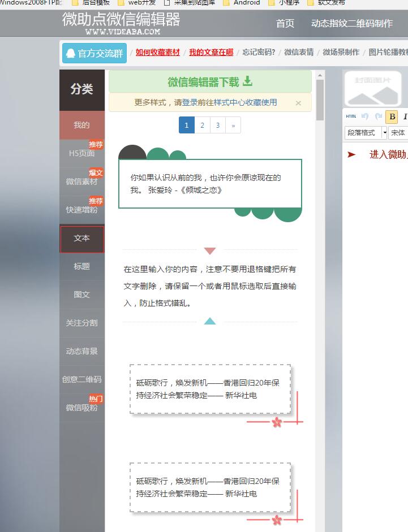The image size is (408, 532).
Task: Open the H5页面 sidebar category
Action: (82, 153)
